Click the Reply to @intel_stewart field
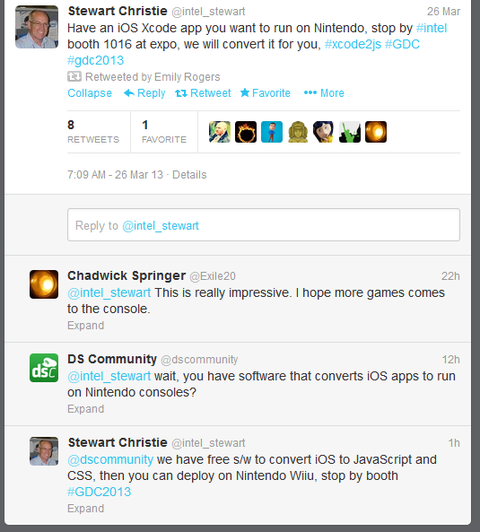 [264, 225]
